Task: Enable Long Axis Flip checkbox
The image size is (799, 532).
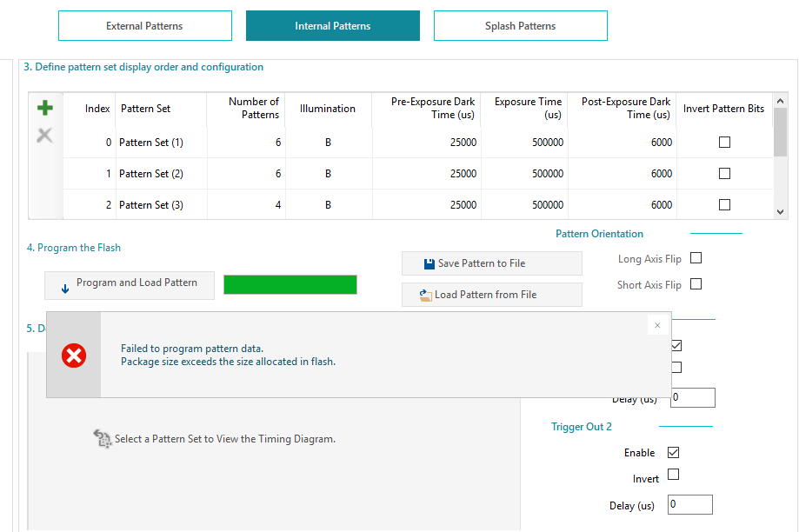Action: pyautogui.click(x=696, y=258)
